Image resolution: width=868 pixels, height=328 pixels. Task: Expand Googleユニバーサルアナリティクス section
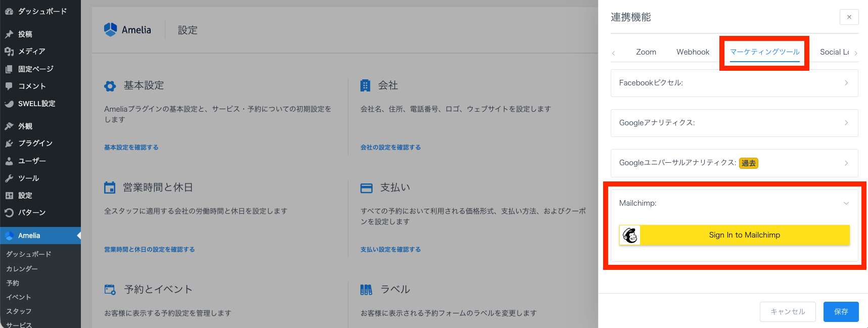click(734, 163)
